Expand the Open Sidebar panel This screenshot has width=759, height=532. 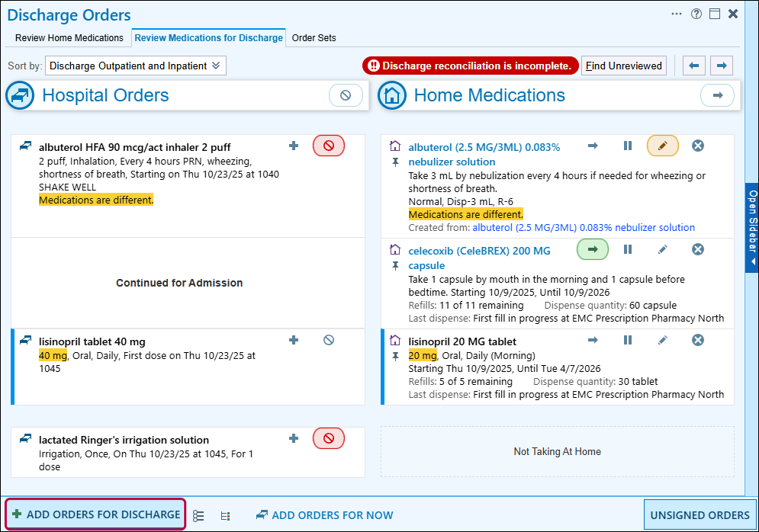[751, 228]
